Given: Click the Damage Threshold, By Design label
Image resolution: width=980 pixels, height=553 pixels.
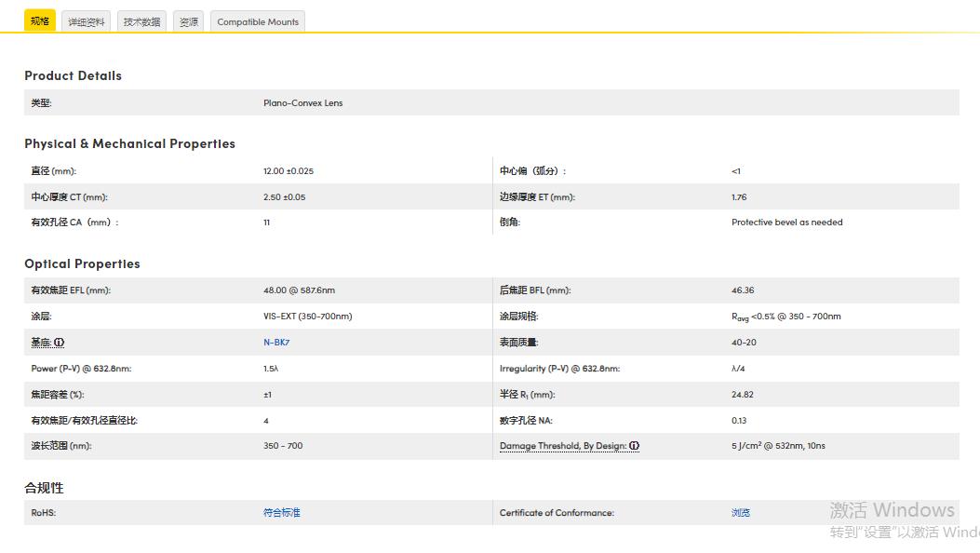Looking at the screenshot, I should [x=562, y=446].
